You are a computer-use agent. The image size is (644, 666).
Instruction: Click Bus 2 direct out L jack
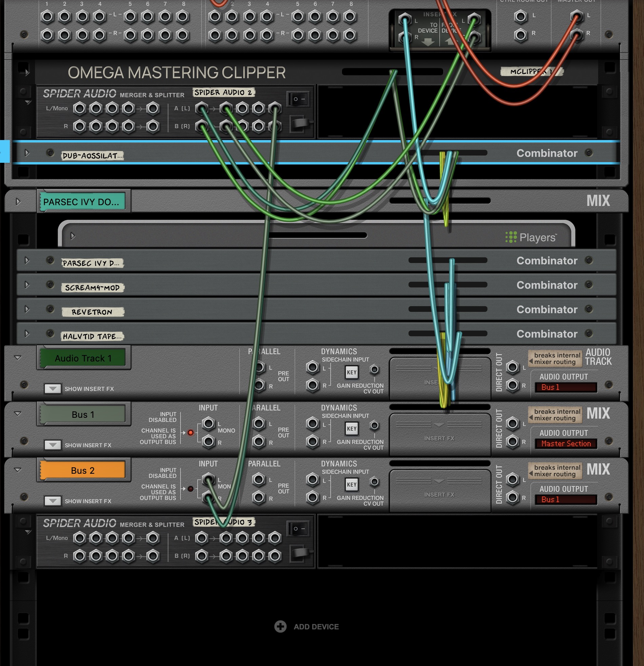[x=512, y=479]
